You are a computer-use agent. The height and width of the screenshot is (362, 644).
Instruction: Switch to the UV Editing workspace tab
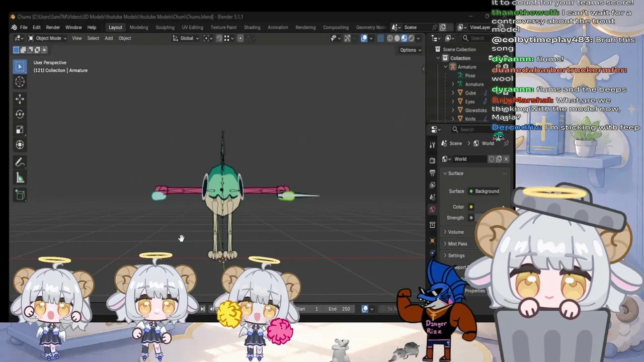coord(193,27)
